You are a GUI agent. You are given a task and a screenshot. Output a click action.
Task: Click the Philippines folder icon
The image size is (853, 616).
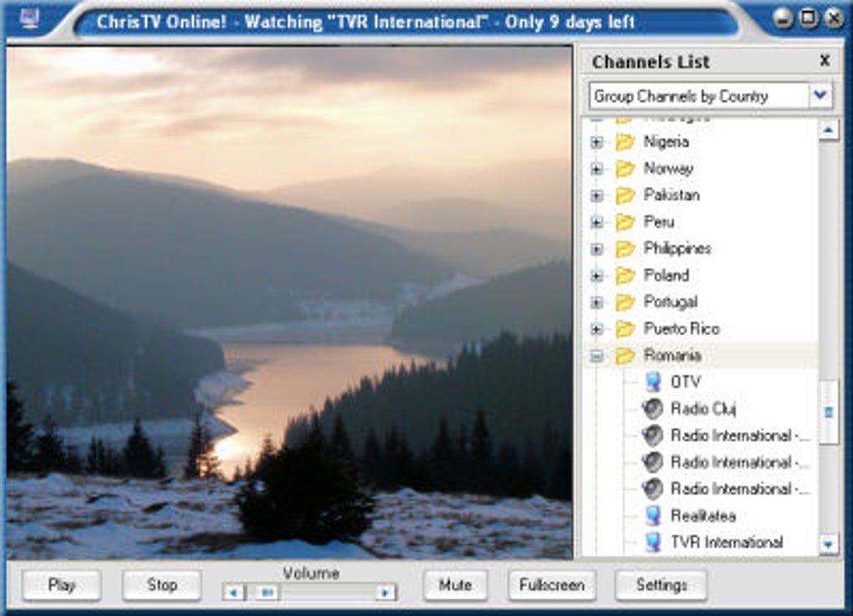(x=625, y=248)
